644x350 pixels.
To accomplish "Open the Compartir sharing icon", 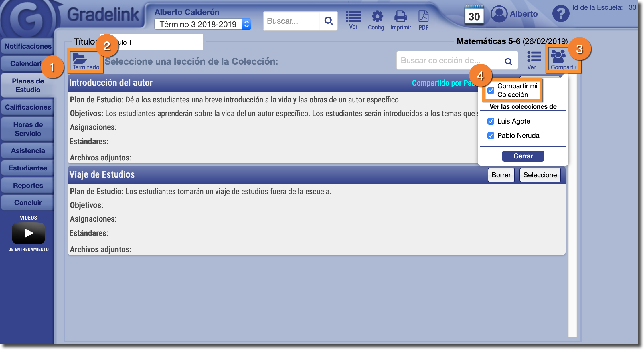I will pyautogui.click(x=558, y=57).
